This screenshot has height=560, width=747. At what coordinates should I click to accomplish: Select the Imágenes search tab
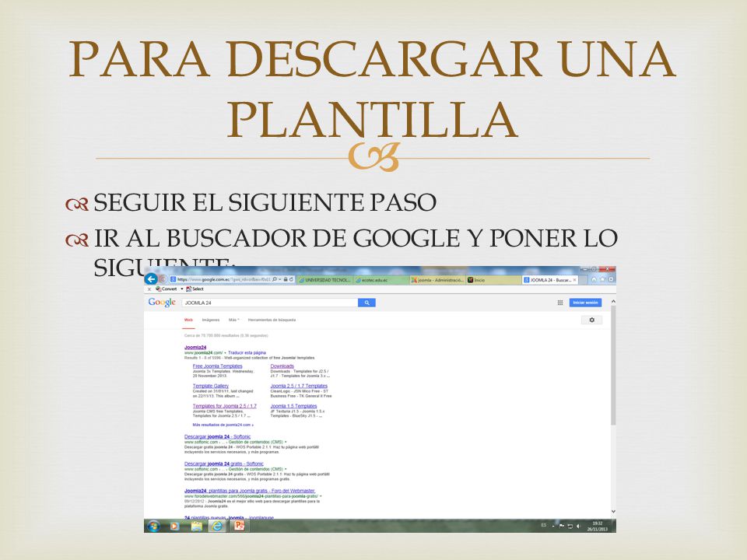pyautogui.click(x=211, y=320)
